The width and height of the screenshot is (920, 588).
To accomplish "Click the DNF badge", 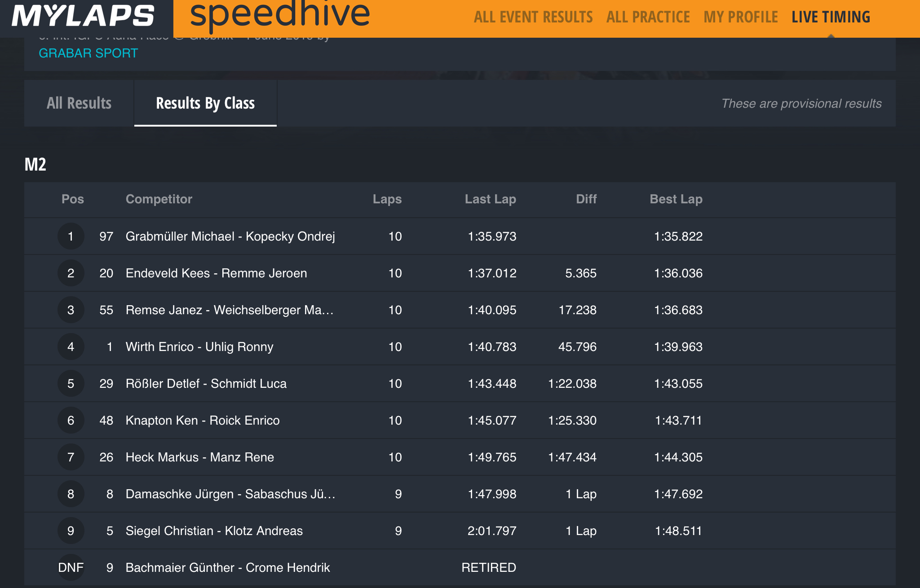I will 71,567.
